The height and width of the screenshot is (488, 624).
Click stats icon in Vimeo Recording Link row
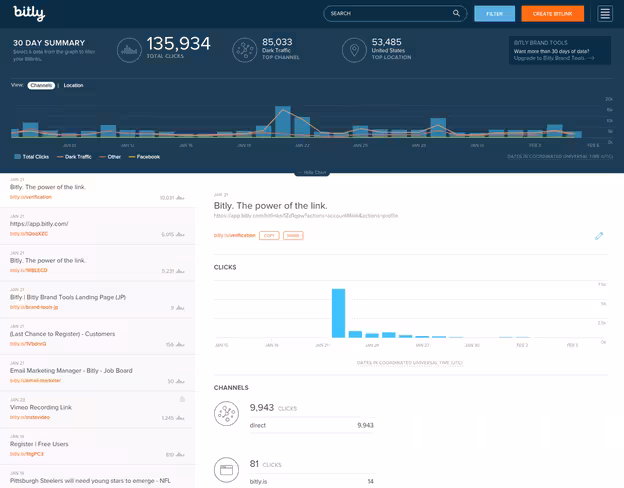180,418
